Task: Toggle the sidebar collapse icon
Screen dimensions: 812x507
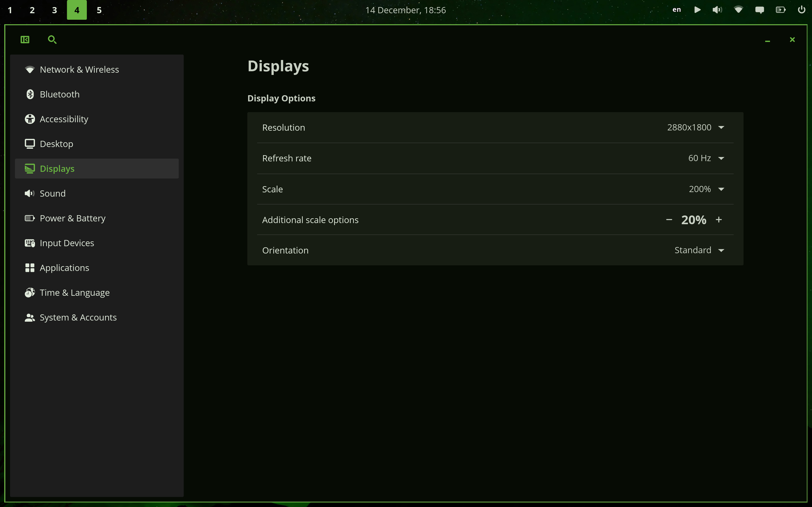Action: pos(25,39)
